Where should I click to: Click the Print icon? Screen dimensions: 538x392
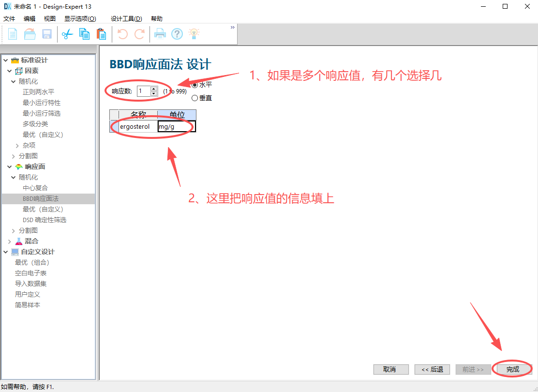tap(159, 34)
